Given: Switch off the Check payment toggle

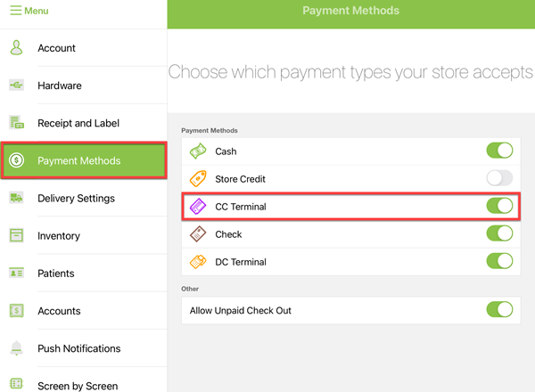Looking at the screenshot, I should click(499, 234).
